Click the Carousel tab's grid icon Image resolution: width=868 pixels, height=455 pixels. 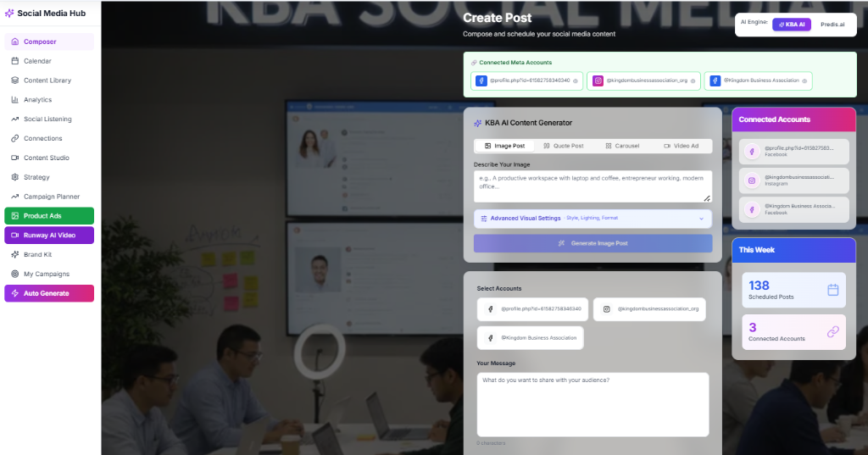pos(609,146)
